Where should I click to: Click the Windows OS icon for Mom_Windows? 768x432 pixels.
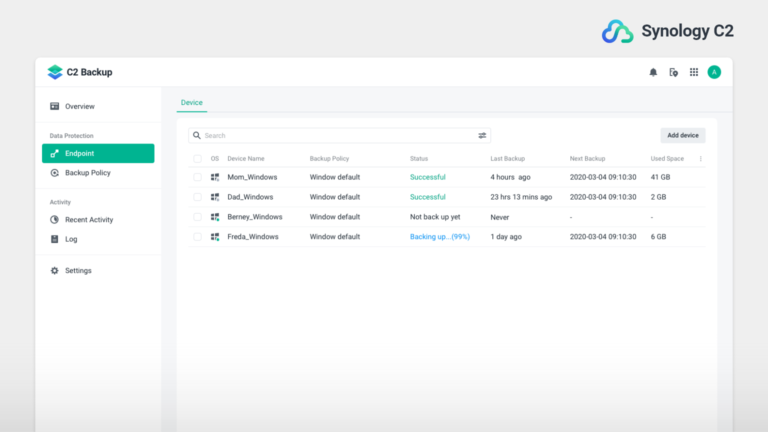click(215, 177)
